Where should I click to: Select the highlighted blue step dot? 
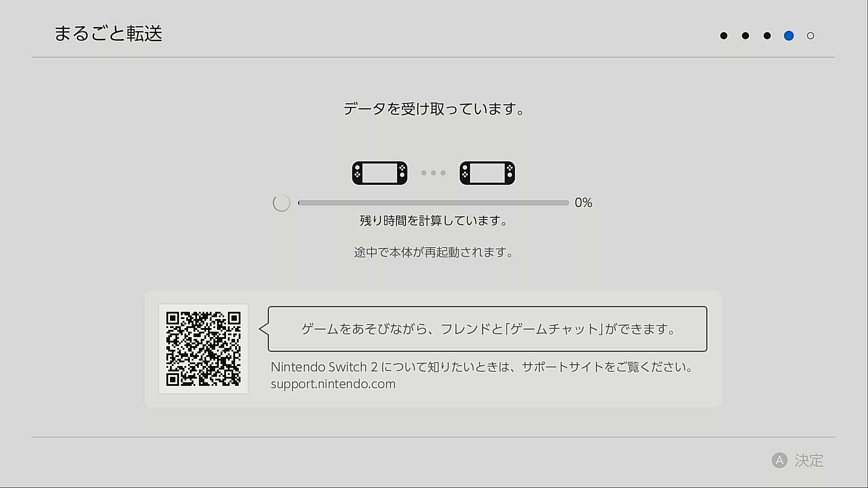click(789, 36)
